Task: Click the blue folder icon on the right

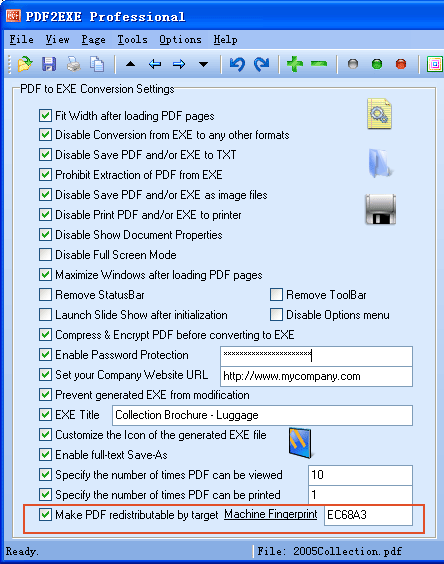Action: (x=381, y=164)
